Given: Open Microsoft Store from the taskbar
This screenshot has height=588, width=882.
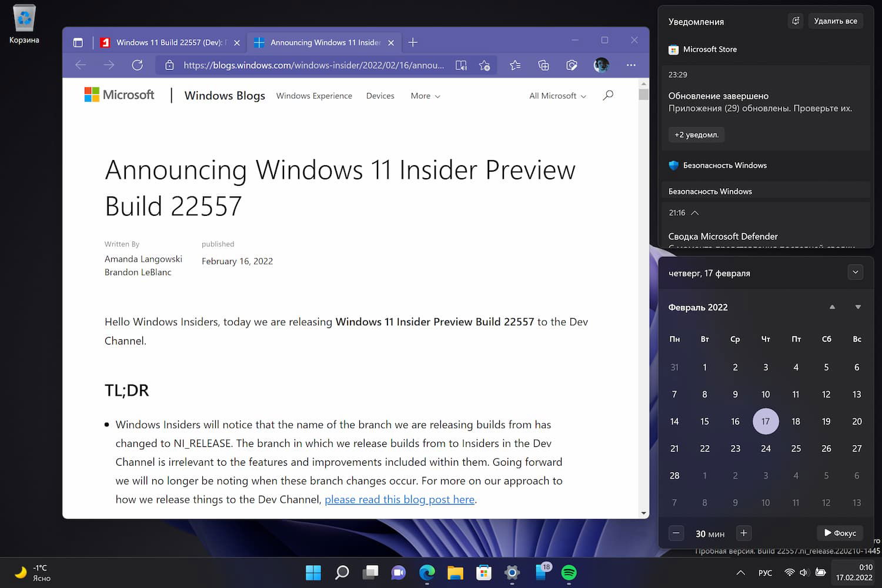Looking at the screenshot, I should [484, 572].
